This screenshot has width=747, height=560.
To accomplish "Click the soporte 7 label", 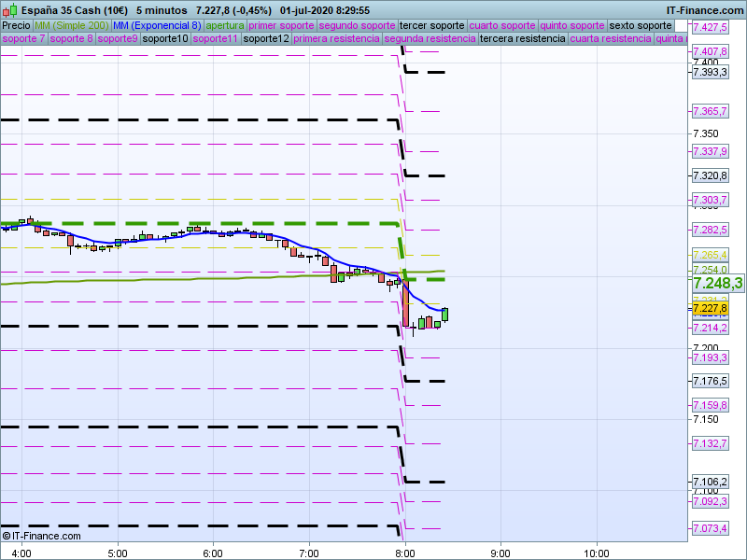I will [x=23, y=38].
